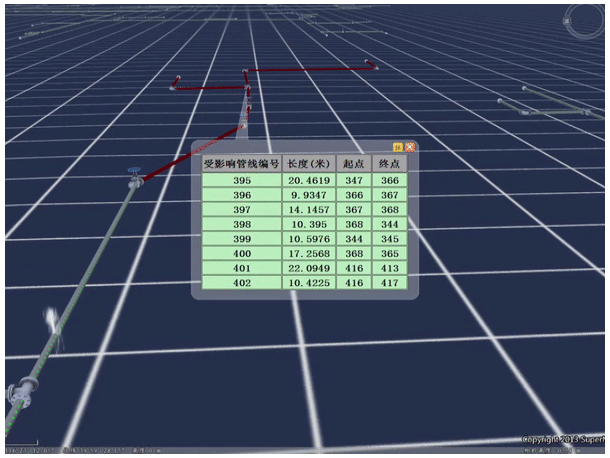
Task: Select the 受影响管线编号 column header
Action: pos(242,164)
